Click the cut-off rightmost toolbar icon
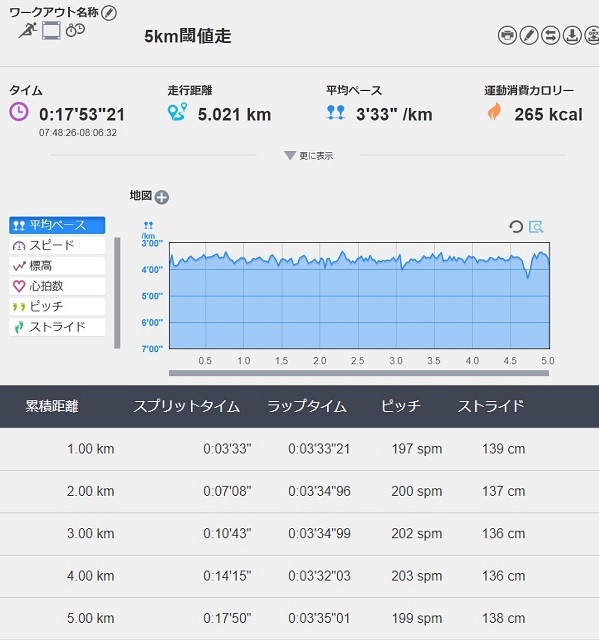Screen dimensions: 599x640 click(x=592, y=35)
